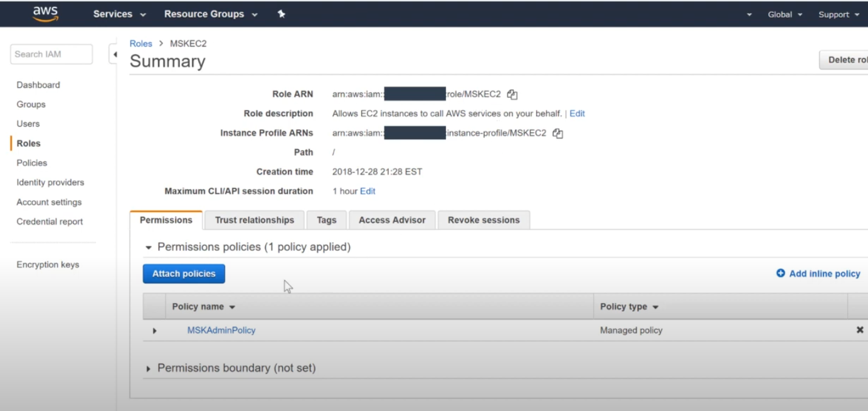Select Roles in the sidebar
The image size is (868, 411).
click(x=28, y=143)
